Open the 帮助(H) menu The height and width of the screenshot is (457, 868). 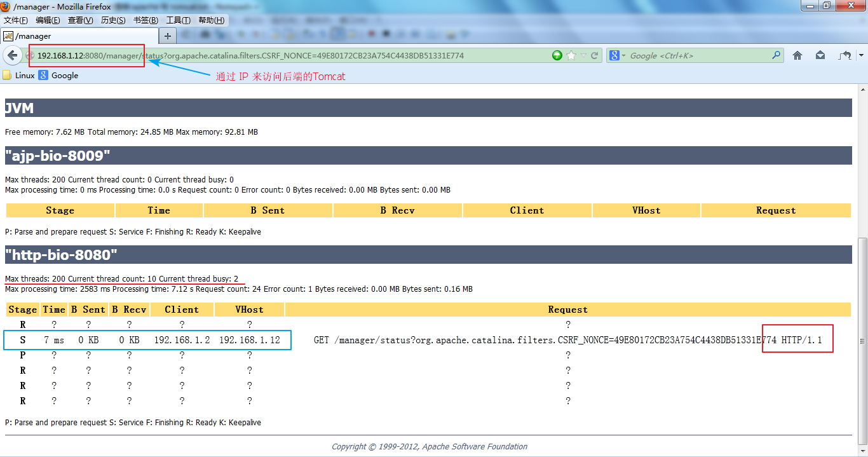click(x=211, y=20)
